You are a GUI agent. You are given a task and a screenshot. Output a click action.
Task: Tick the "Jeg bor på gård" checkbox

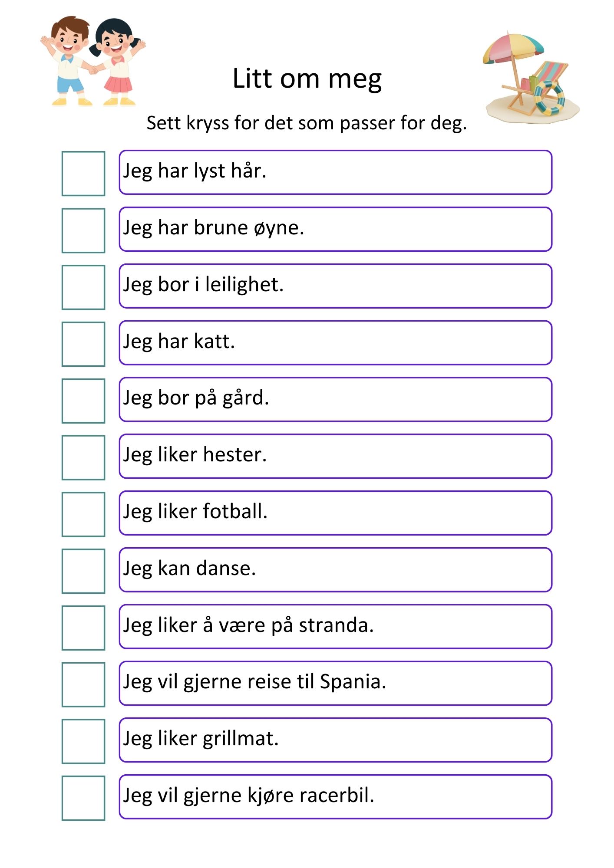click(x=83, y=401)
